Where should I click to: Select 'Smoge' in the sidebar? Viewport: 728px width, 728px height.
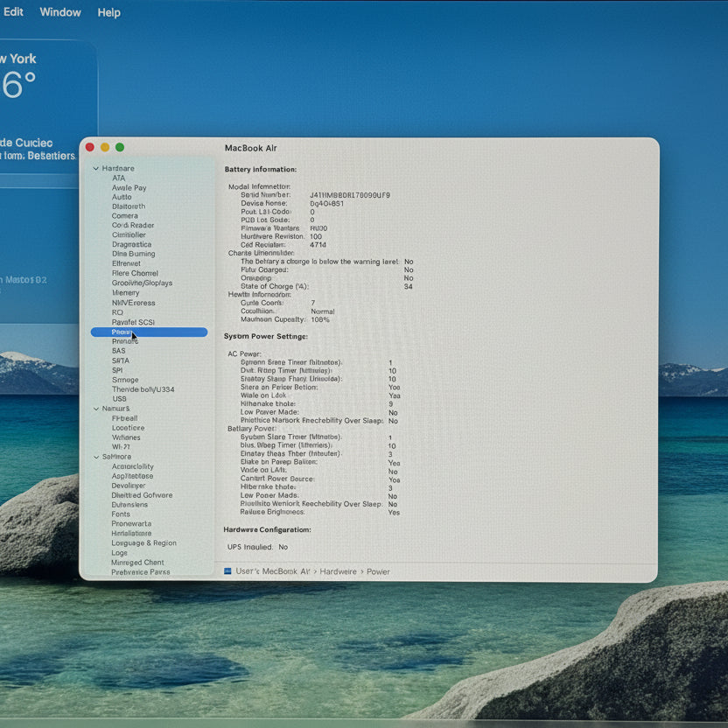coord(125,380)
